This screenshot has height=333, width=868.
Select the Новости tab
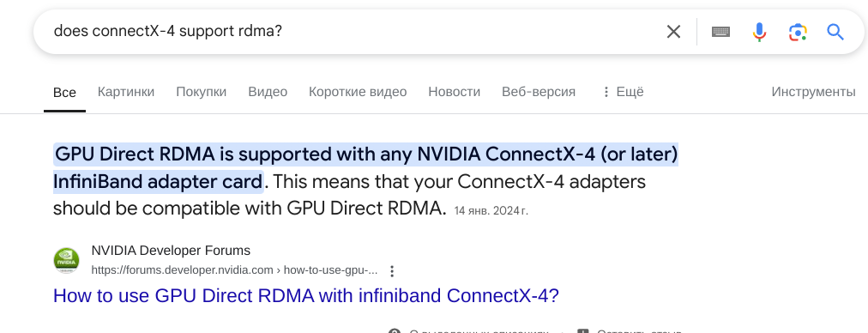point(454,92)
